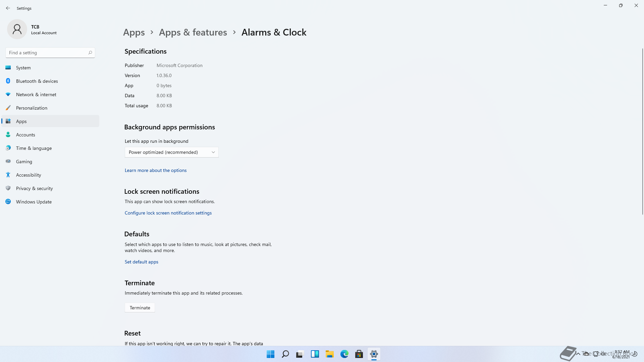The width and height of the screenshot is (644, 362).
Task: Open Widgets from taskbar
Action: point(315,354)
